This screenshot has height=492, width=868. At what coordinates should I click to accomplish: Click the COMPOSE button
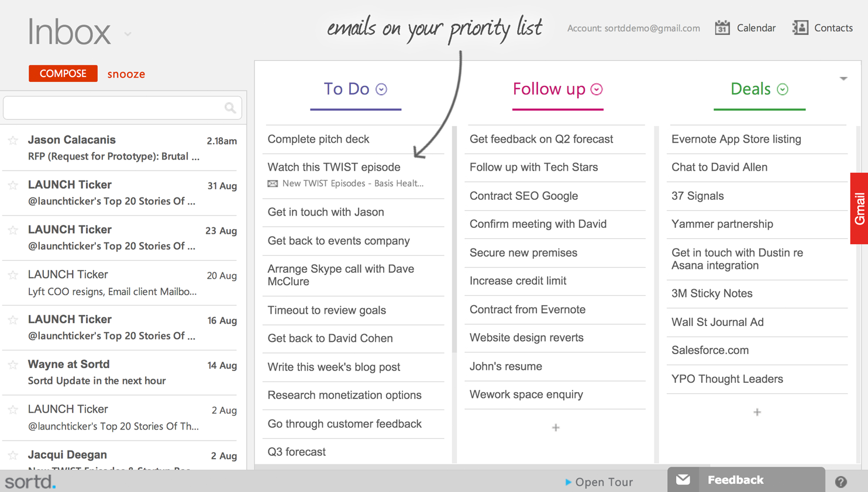click(x=63, y=74)
